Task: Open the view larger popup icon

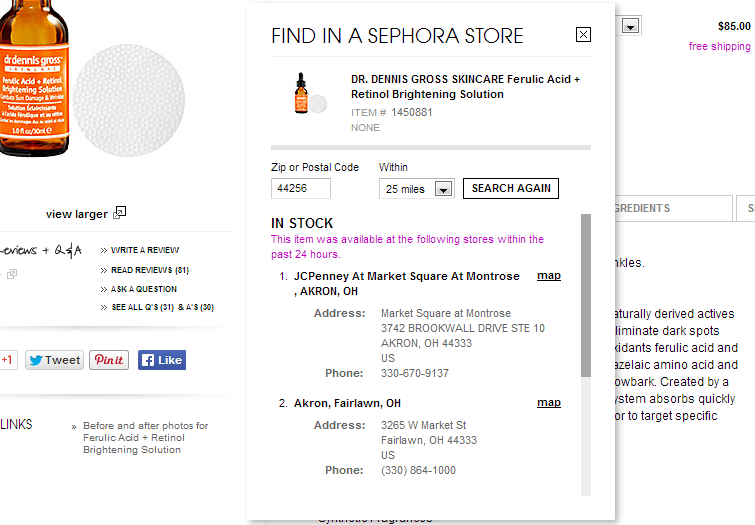Action: (x=119, y=212)
